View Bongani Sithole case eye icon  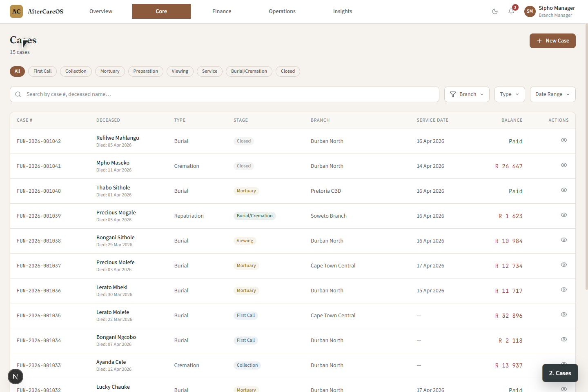pyautogui.click(x=564, y=240)
